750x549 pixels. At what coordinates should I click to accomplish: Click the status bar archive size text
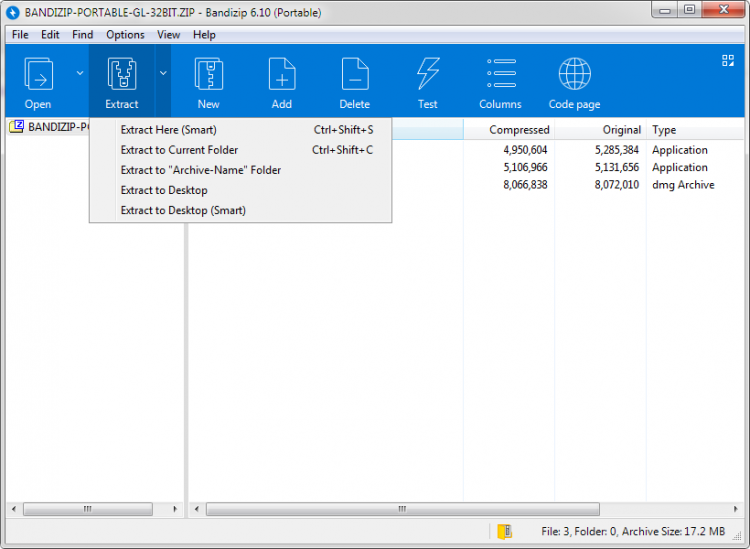click(633, 531)
